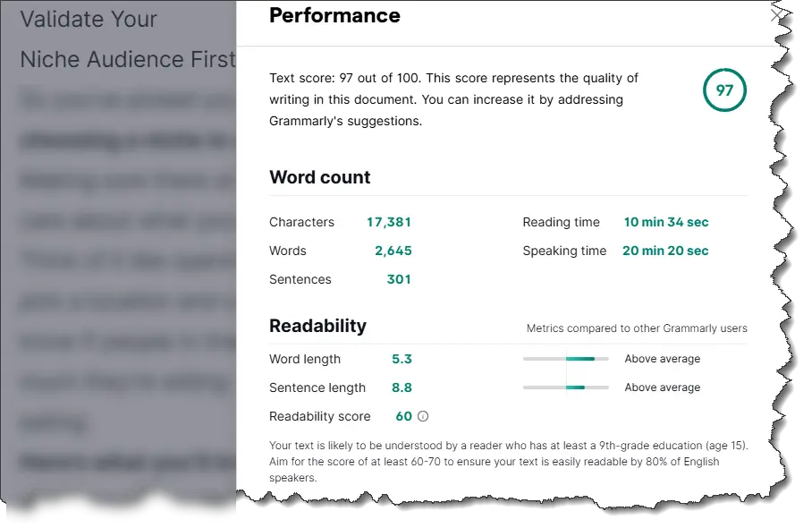Image resolution: width=812 pixels, height=528 pixels.
Task: Click the Word length metric bar
Action: 566,358
